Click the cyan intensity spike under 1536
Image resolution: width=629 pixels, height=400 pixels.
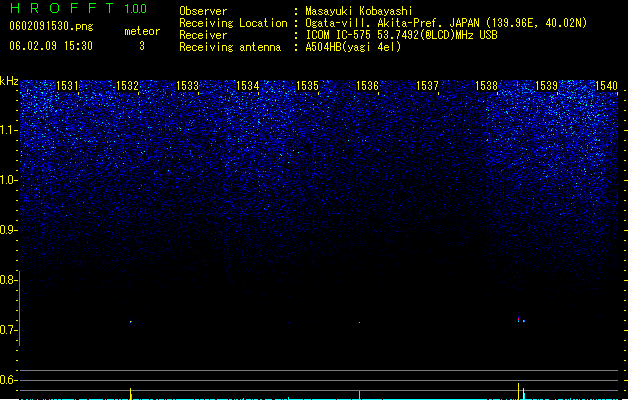click(x=359, y=395)
